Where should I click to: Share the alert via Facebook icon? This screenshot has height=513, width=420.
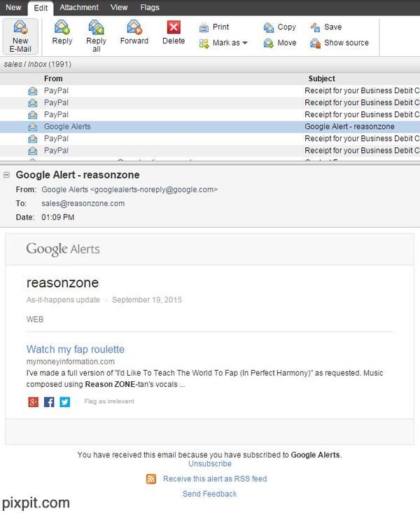49,402
